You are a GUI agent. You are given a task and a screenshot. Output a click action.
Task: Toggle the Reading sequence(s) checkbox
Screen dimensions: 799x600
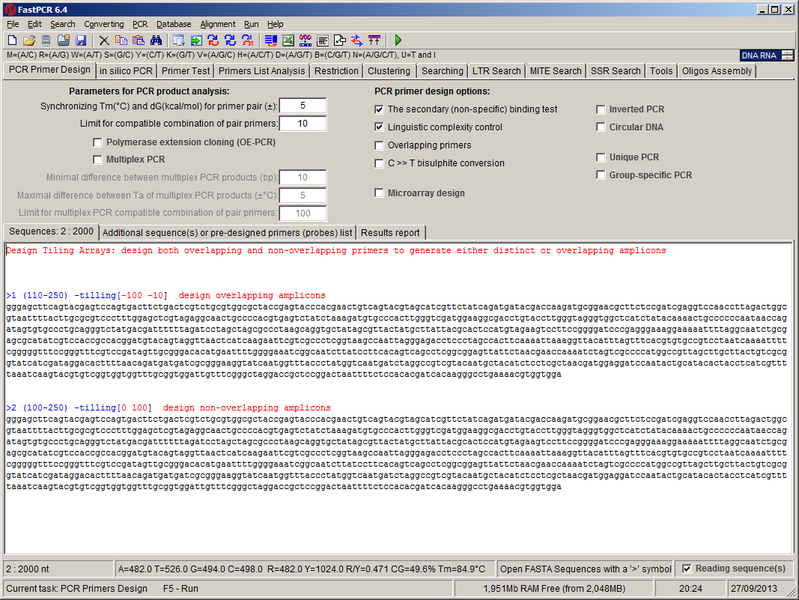pyautogui.click(x=686, y=568)
